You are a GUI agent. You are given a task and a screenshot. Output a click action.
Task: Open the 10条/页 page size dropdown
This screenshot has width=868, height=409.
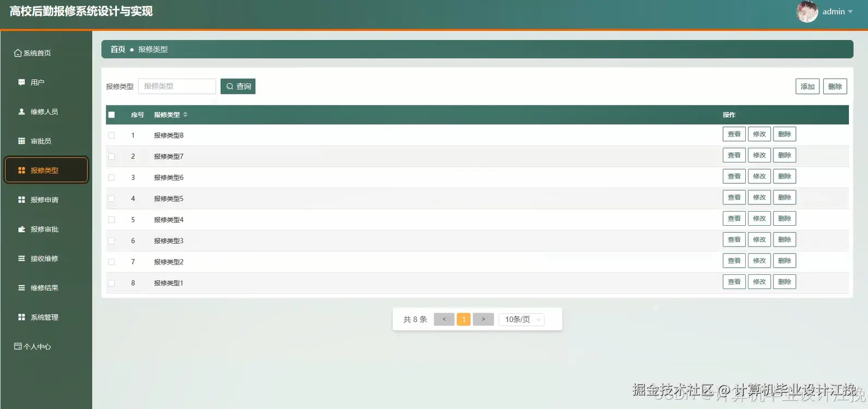pyautogui.click(x=522, y=320)
